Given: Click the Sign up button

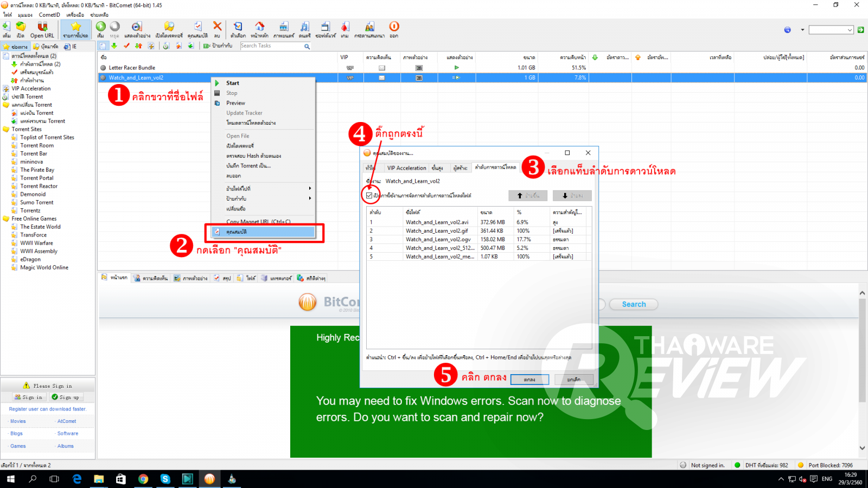Looking at the screenshot, I should click(66, 397).
